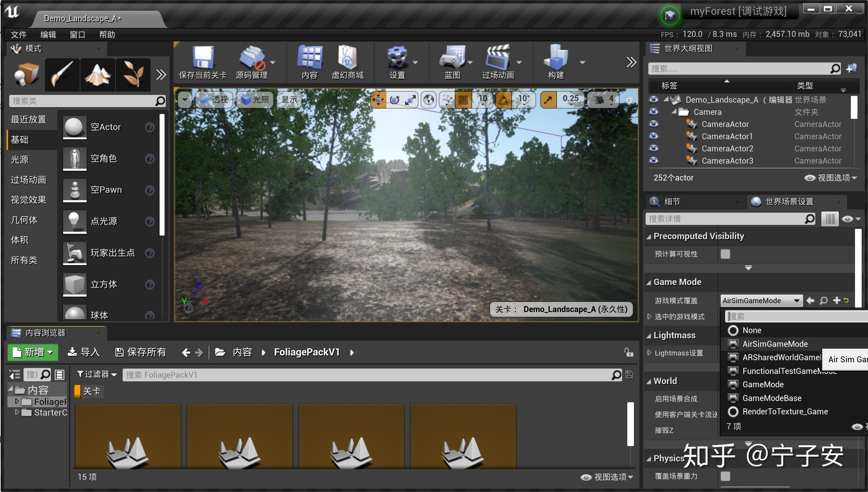Toggle scale snapping in viewport toolbar
Viewport: 868px width, 492px height.
(548, 100)
